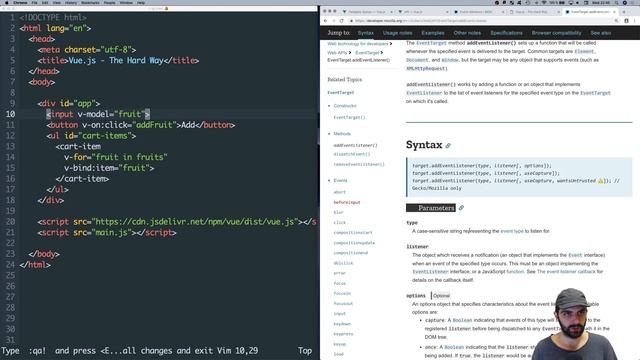Open Web technology for developers breadcrumb
640x360 pixels.
[x=358, y=44]
